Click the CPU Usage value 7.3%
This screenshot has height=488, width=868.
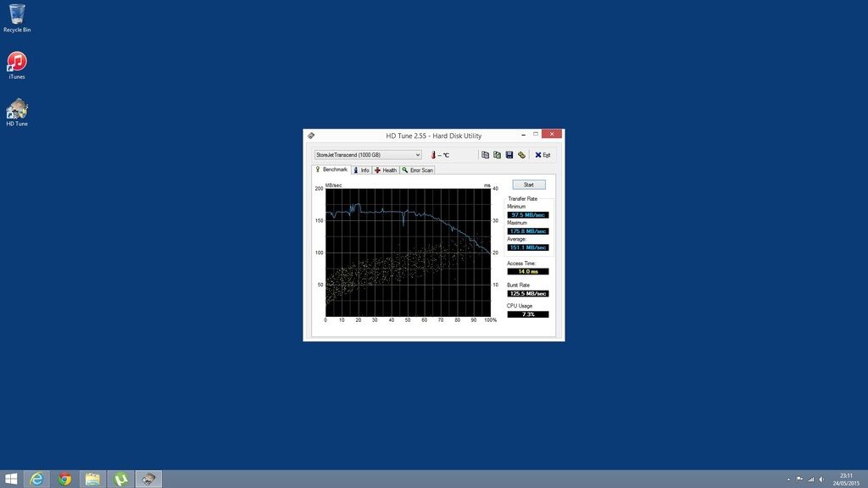pyautogui.click(x=528, y=314)
